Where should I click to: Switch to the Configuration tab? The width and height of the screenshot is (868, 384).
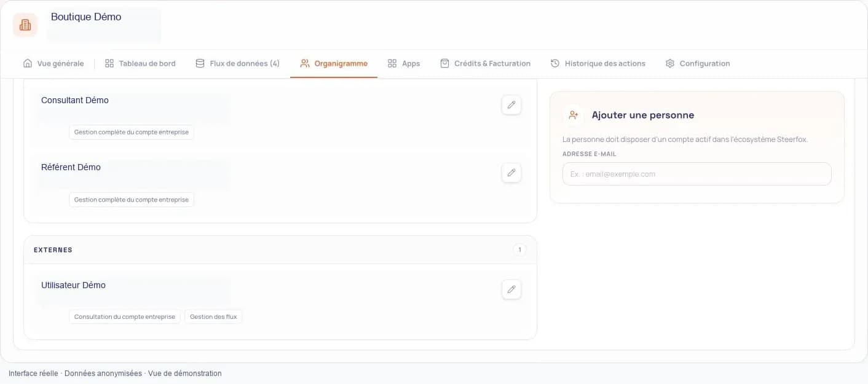coord(698,63)
